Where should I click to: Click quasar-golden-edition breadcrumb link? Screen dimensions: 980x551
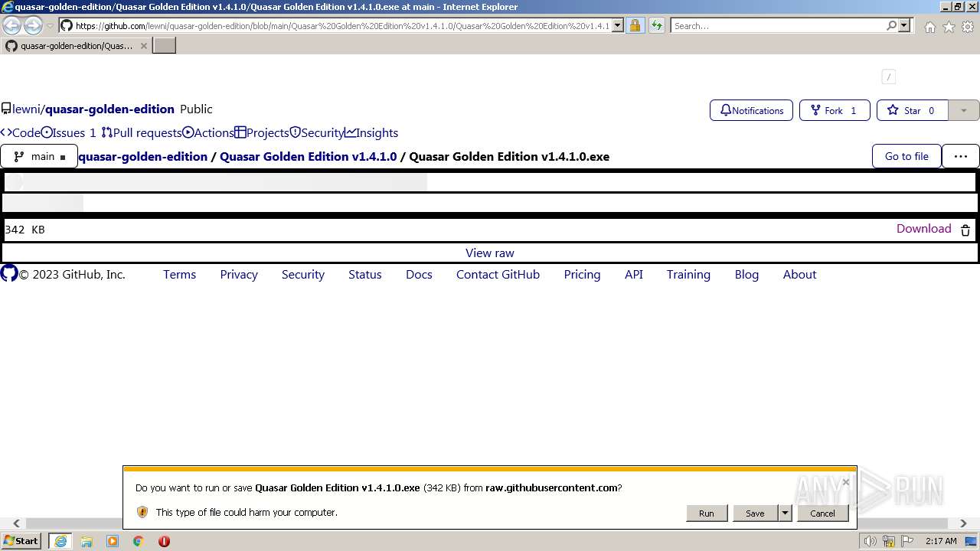pos(142,156)
